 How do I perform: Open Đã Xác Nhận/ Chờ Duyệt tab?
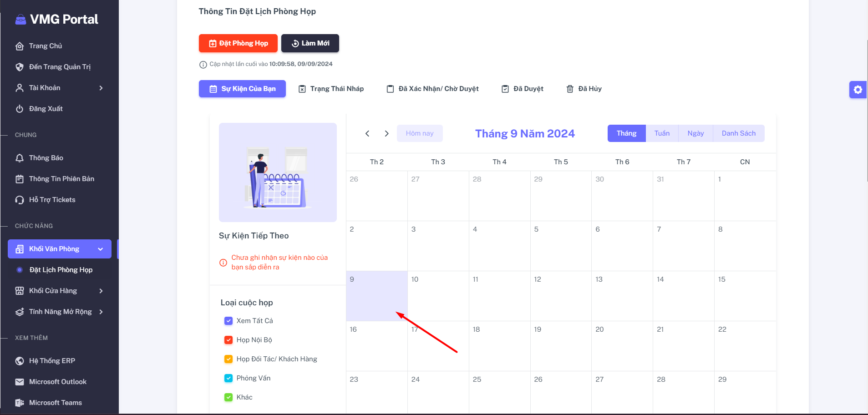432,89
